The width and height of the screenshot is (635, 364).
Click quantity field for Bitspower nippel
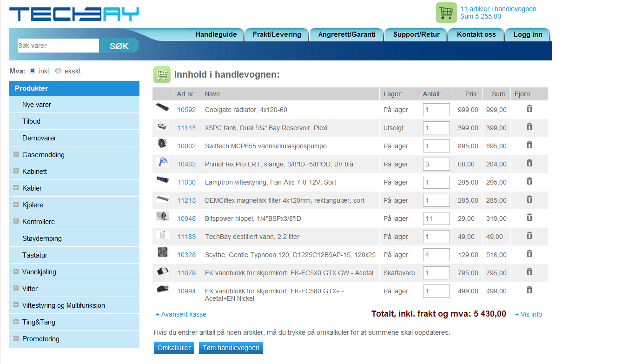[437, 218]
